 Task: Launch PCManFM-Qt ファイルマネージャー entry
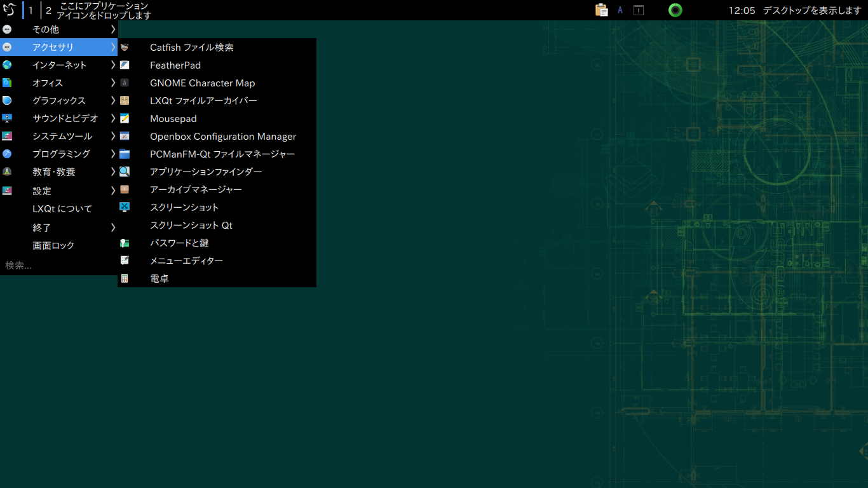tap(217, 154)
